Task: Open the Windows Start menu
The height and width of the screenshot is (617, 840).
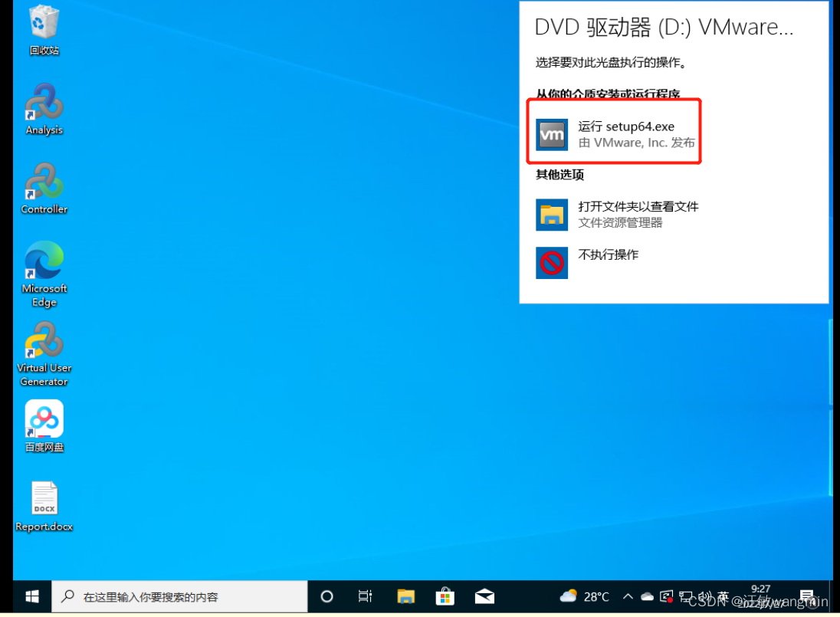Action: (x=32, y=596)
